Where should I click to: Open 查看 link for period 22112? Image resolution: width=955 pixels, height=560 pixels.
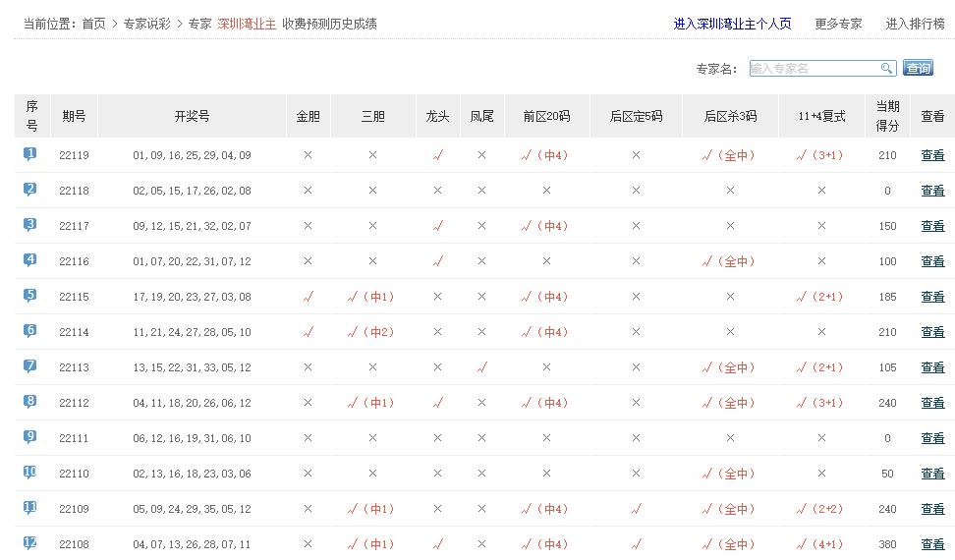[932, 403]
